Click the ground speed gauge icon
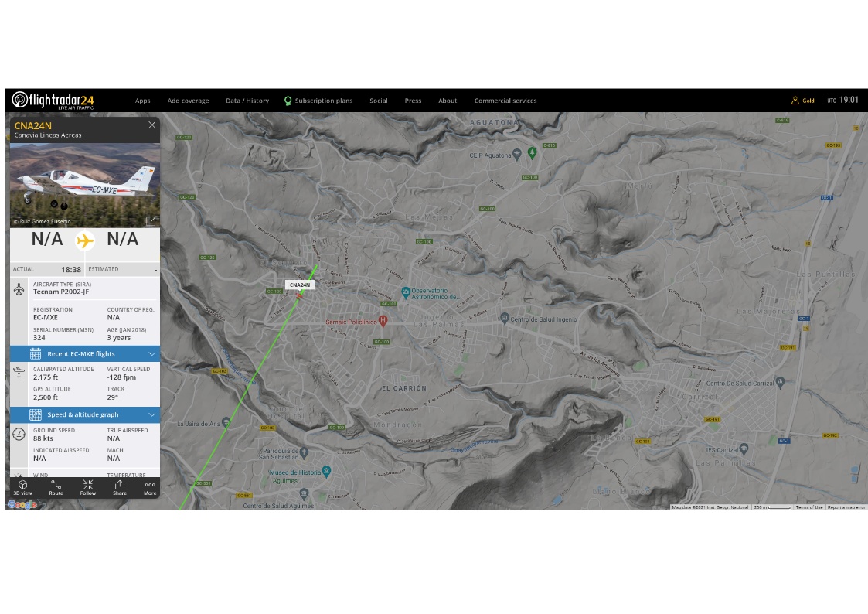 pyautogui.click(x=19, y=434)
